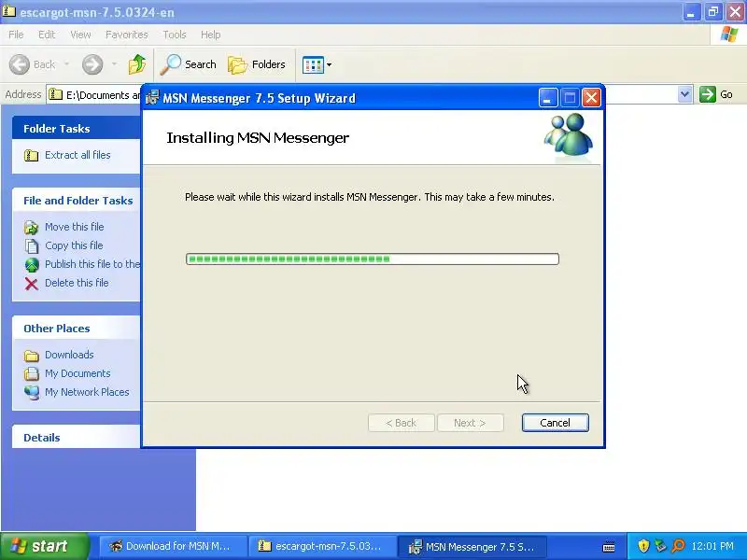
Task: Collapse the Other Places header
Action: pyautogui.click(x=77, y=329)
